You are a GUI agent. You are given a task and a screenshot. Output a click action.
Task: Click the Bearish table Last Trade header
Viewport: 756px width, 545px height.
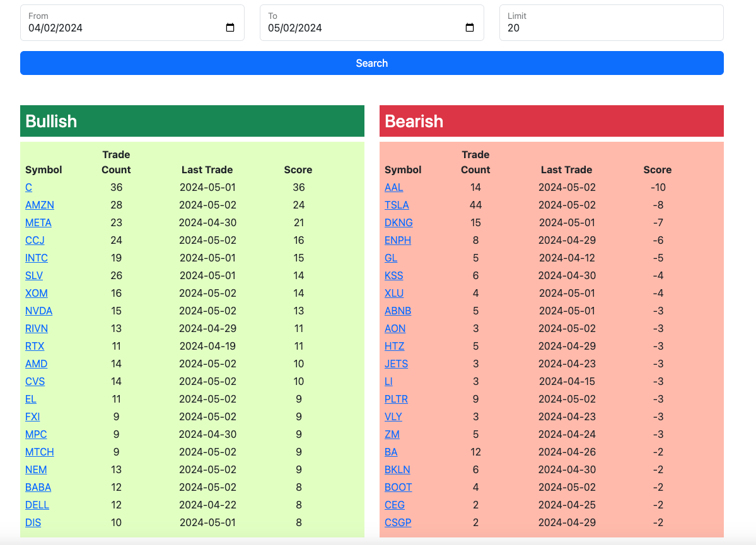(x=566, y=169)
